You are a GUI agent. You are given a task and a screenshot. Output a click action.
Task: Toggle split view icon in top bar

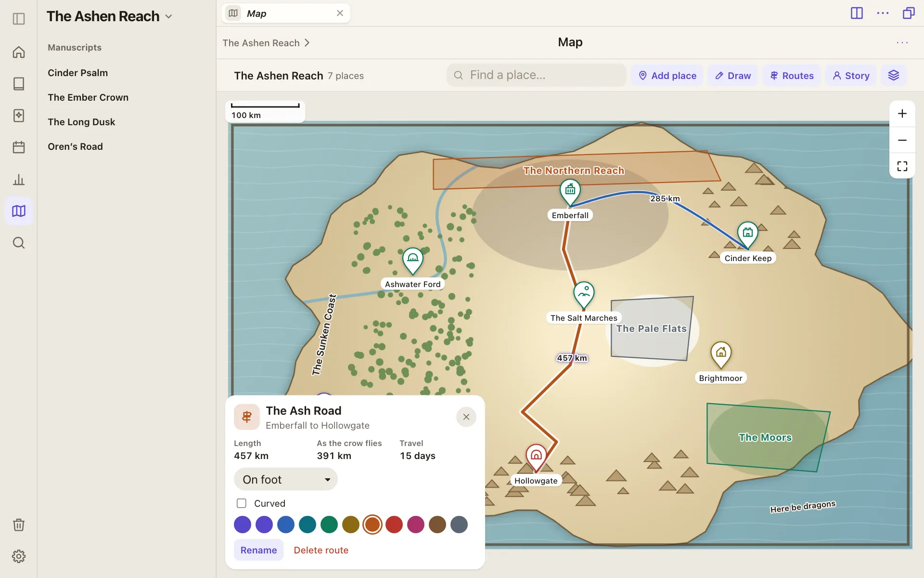(x=857, y=13)
